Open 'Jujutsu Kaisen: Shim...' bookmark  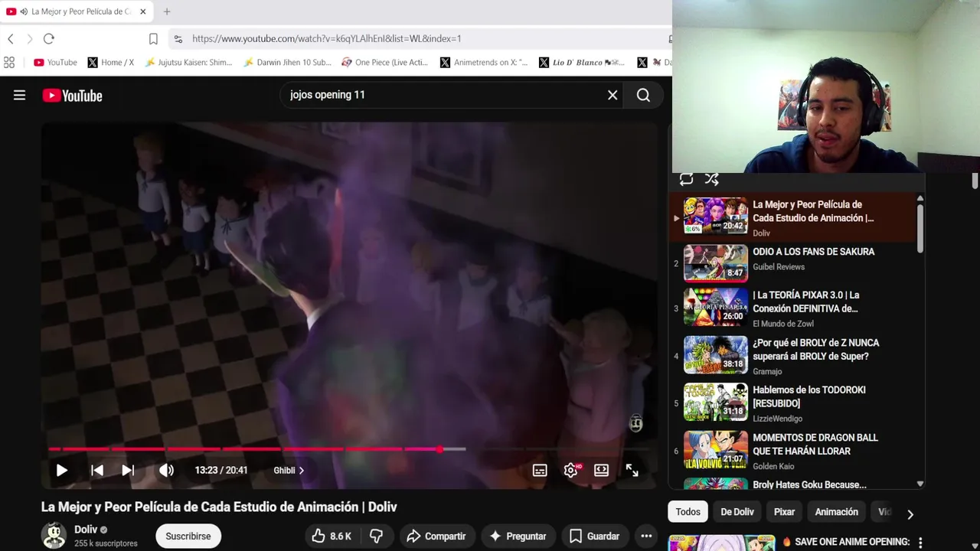tap(188, 62)
